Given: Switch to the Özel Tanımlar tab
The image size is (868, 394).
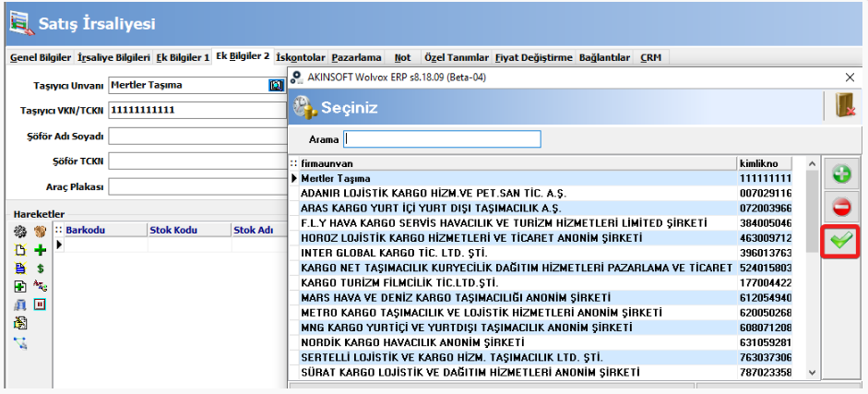Looking at the screenshot, I should [x=457, y=57].
